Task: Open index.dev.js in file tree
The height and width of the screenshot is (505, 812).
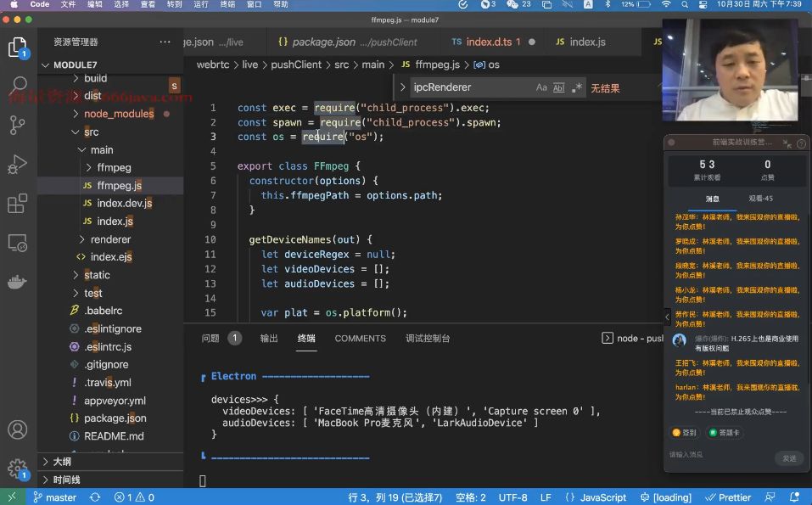Action: [124, 203]
